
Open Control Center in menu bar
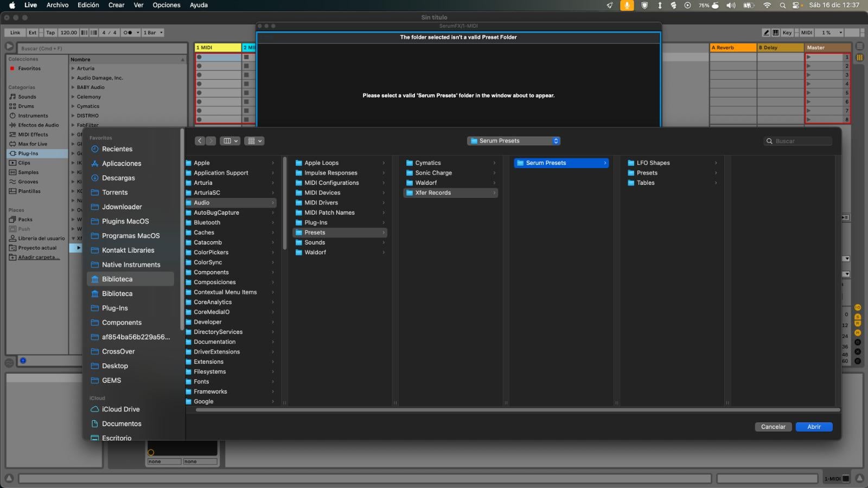click(796, 5)
